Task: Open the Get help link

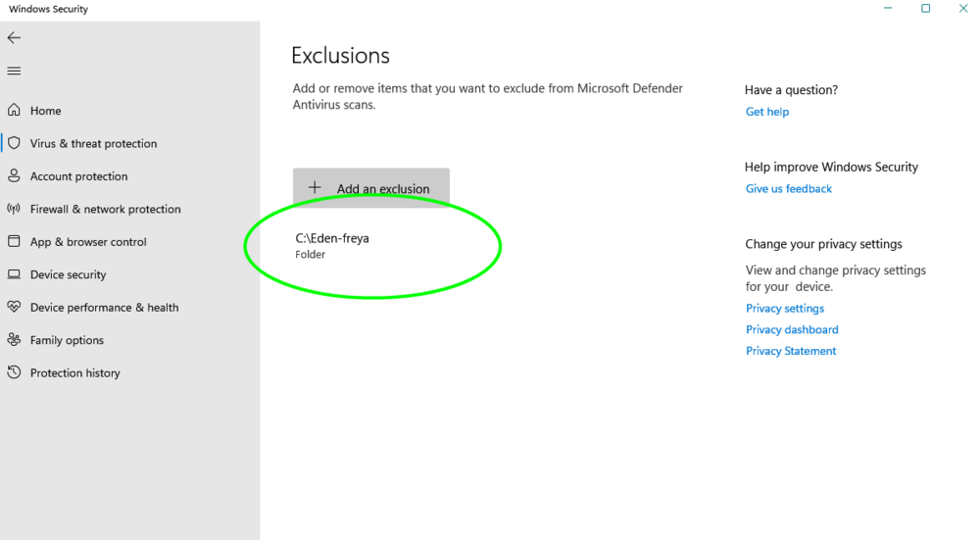Action: [x=766, y=112]
